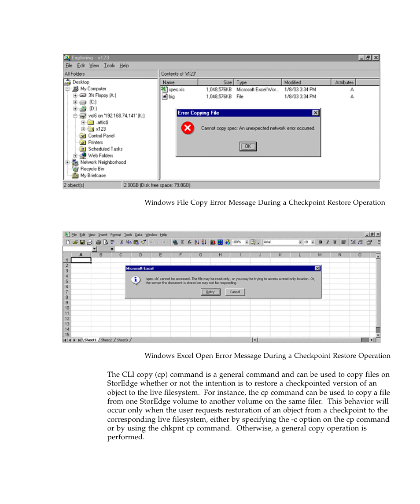This screenshot has width=420, height=504.
Task: Open Print Preview from Excel toolbar
Action: pyautogui.click(x=106, y=243)
